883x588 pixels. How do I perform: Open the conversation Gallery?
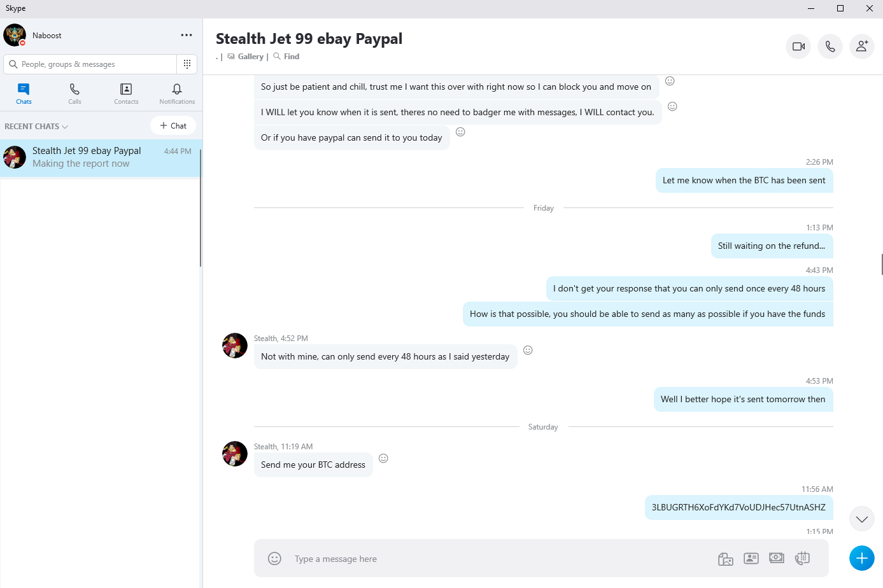245,57
